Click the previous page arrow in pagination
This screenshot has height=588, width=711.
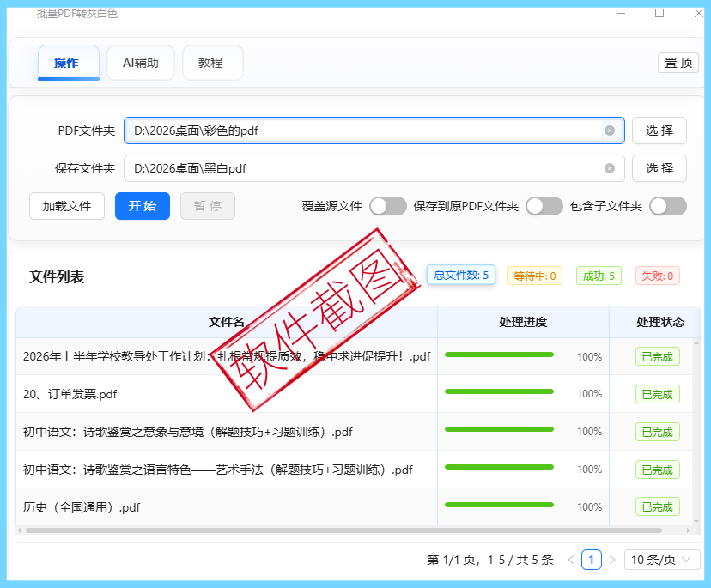pos(571,560)
